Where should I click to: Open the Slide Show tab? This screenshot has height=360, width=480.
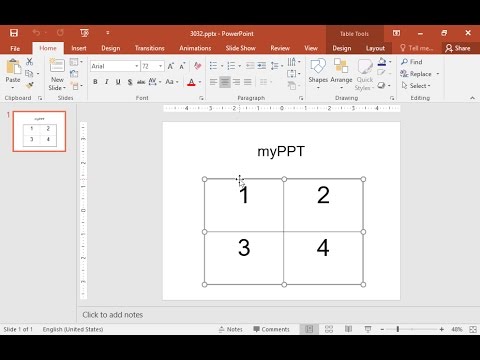click(x=240, y=48)
